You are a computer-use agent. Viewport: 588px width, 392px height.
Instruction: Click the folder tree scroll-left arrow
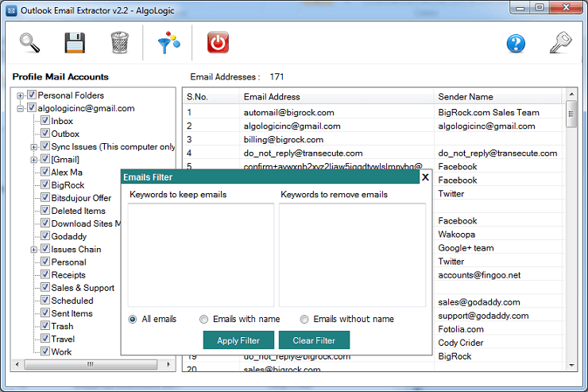(17, 364)
